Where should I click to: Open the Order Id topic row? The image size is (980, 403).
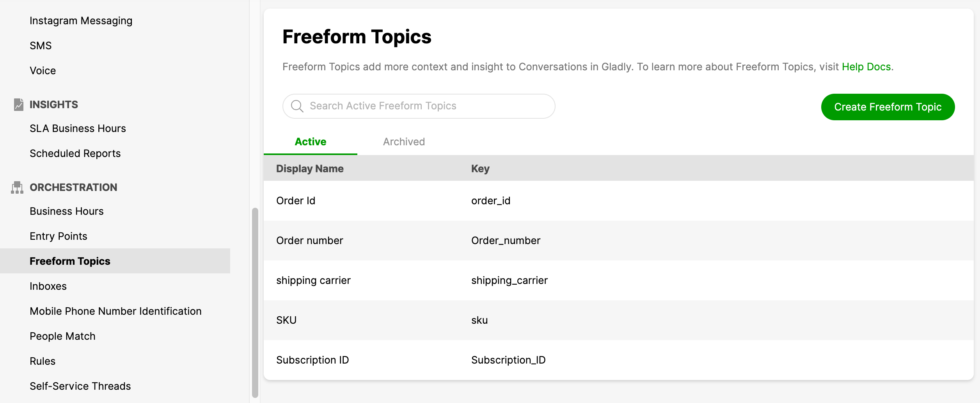pos(619,201)
